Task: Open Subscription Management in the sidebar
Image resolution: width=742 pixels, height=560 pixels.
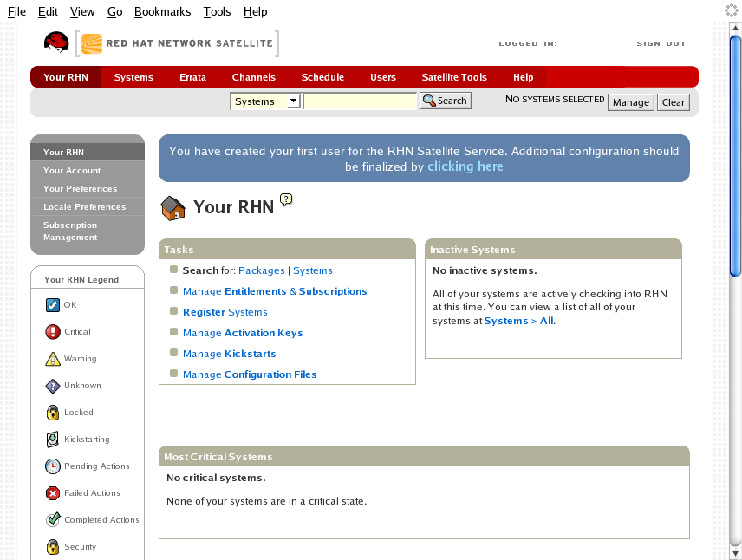Action: tap(88, 231)
